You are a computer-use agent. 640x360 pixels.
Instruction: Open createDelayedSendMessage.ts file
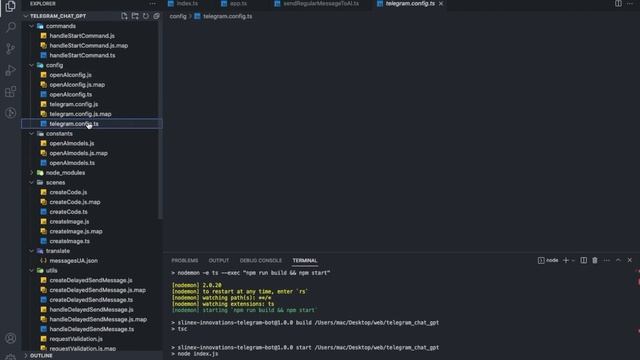point(91,300)
